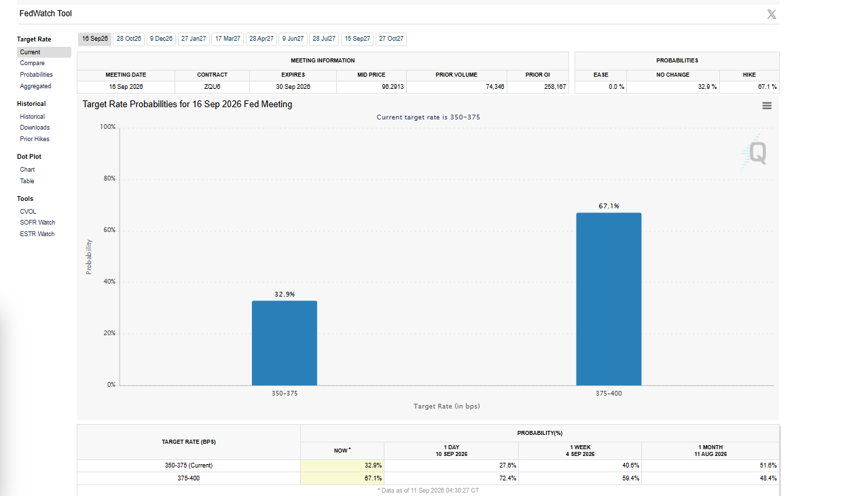Screen dimensions: 868x496
Task: Click the 59.4% 1 week cell
Action: click(x=580, y=478)
